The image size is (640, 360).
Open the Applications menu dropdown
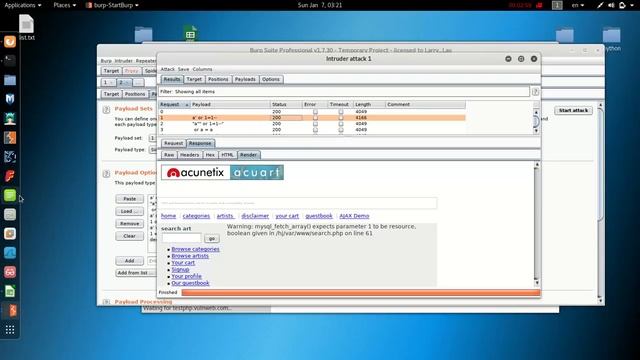[x=22, y=5]
